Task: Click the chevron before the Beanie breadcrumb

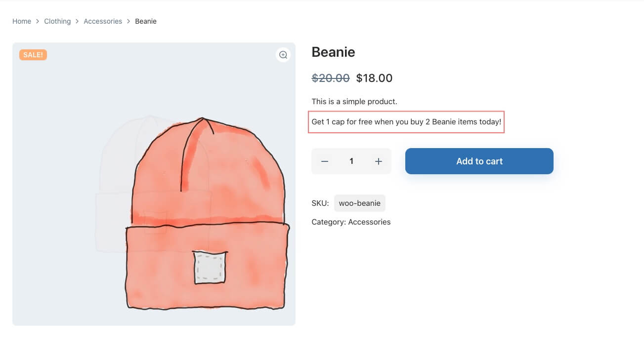Action: click(129, 21)
